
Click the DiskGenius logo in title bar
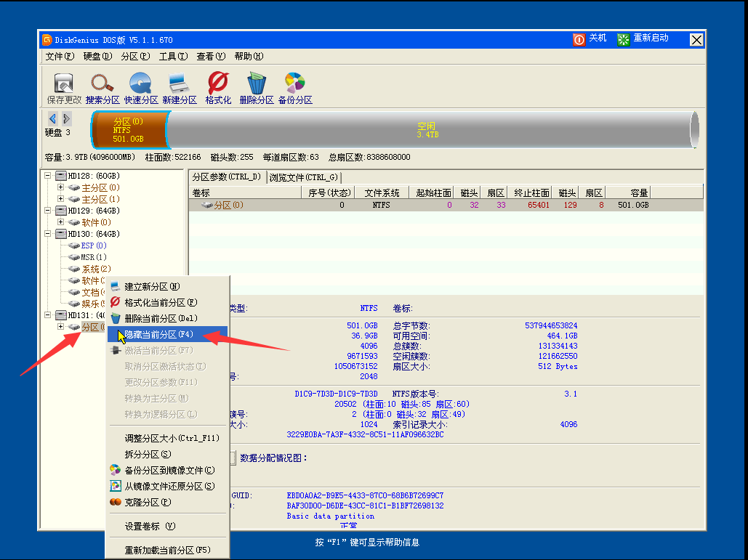point(47,39)
